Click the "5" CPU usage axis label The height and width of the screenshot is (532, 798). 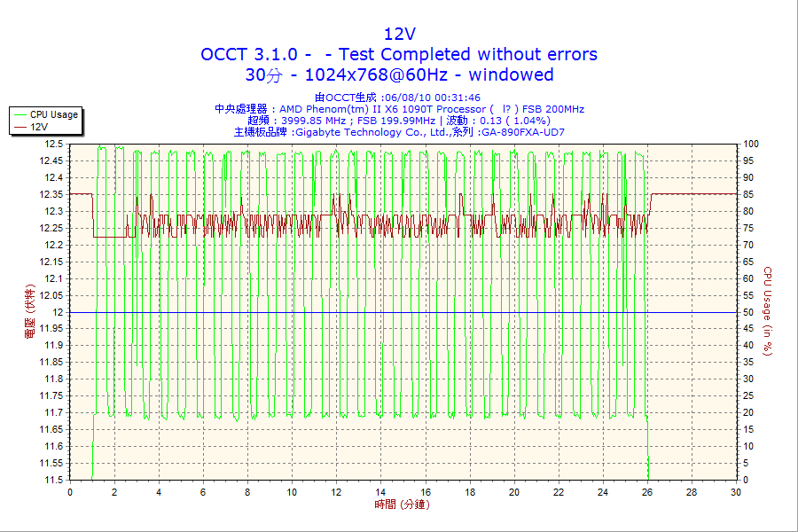[x=746, y=463]
